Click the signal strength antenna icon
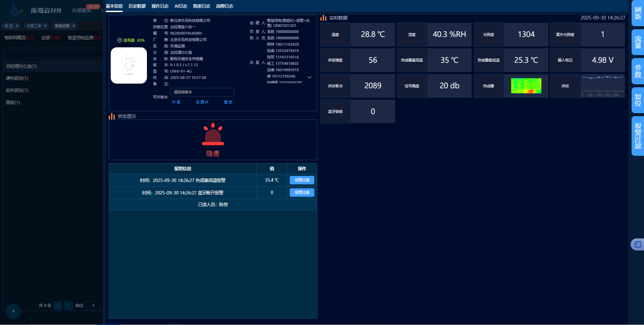Screen dimensions: 644x325 pyautogui.click(x=119, y=40)
